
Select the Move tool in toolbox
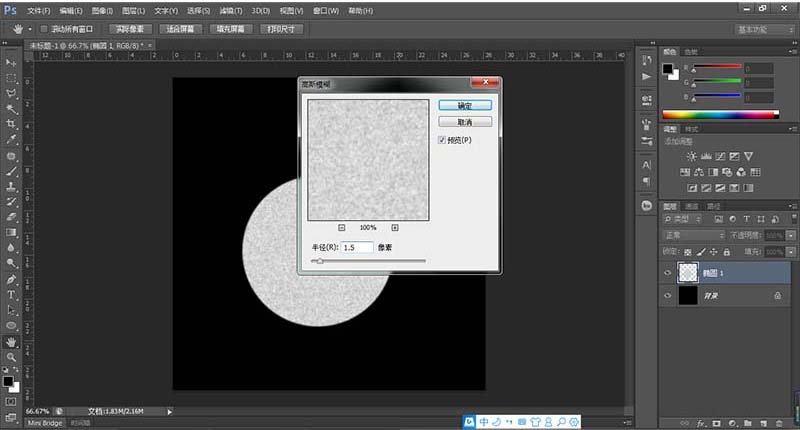coord(11,62)
